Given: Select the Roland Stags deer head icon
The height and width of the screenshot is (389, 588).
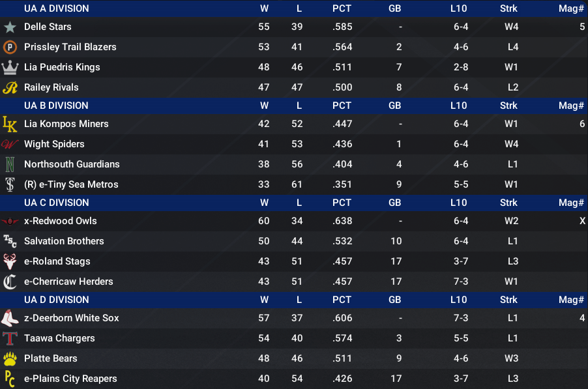Looking at the screenshot, I should pos(10,261).
